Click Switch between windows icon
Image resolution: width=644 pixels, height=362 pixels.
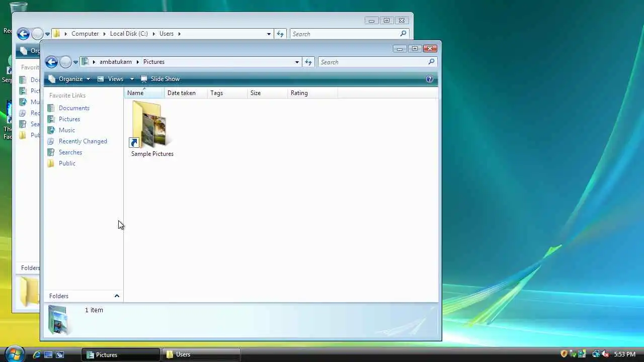(60, 354)
